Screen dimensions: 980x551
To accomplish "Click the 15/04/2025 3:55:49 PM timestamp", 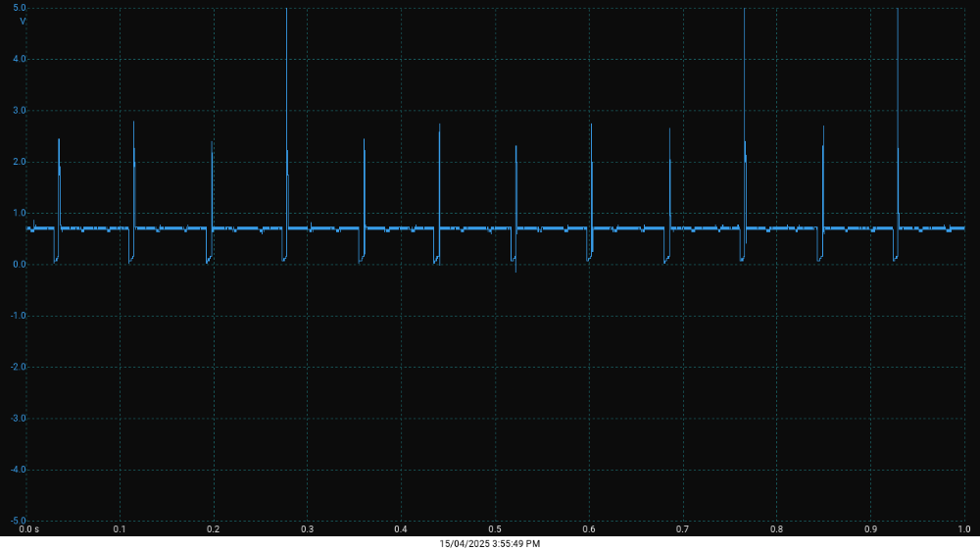I will click(x=490, y=543).
